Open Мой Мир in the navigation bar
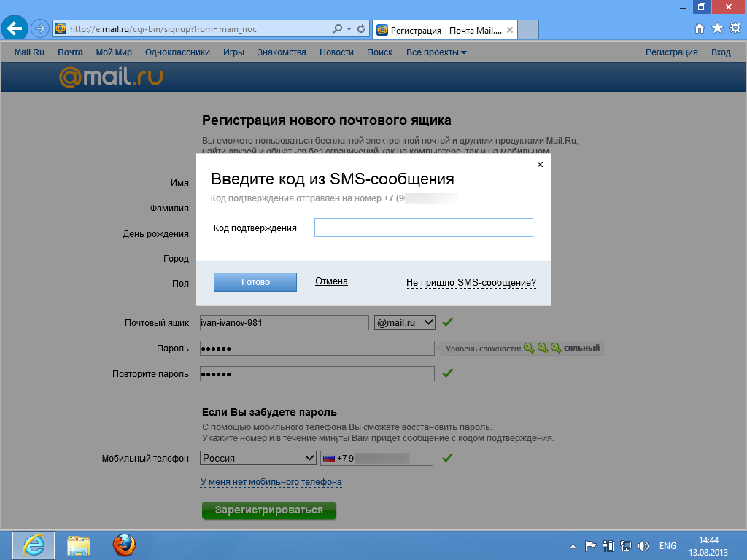This screenshot has height=560, width=747. click(114, 52)
